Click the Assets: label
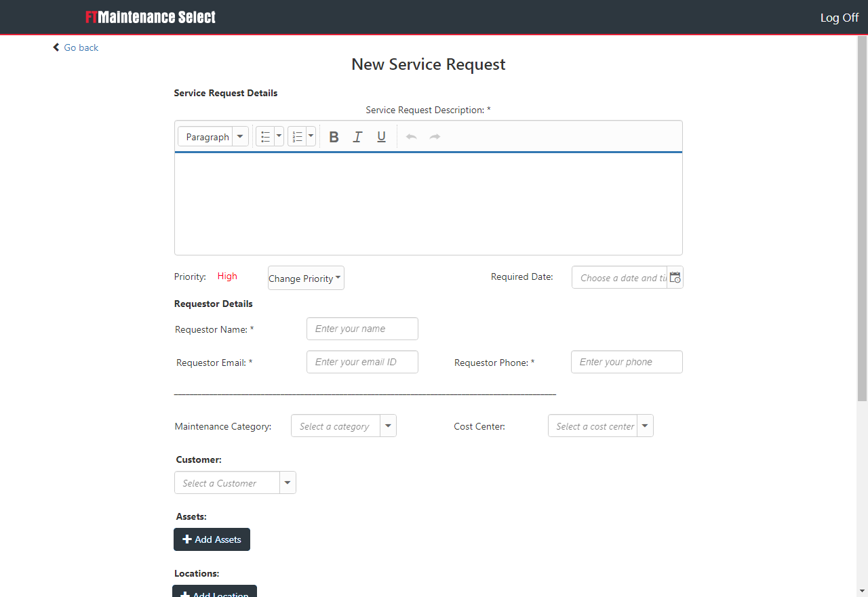This screenshot has height=597, width=868. [191, 516]
